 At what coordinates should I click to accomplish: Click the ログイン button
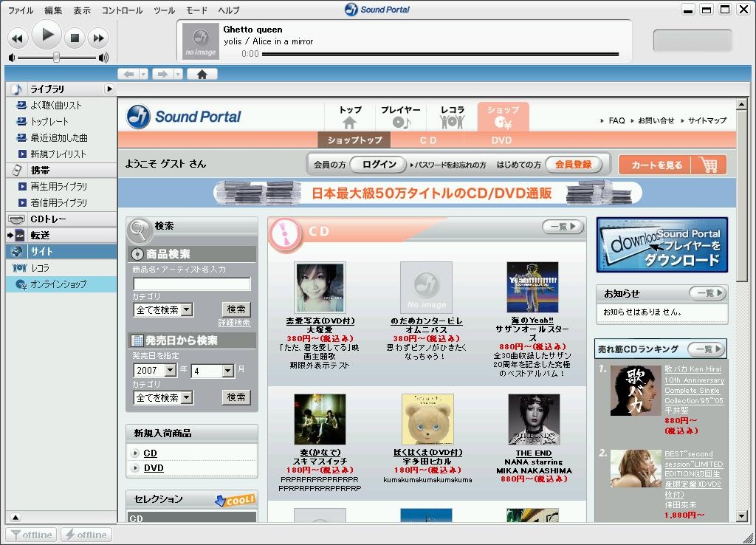(x=379, y=165)
